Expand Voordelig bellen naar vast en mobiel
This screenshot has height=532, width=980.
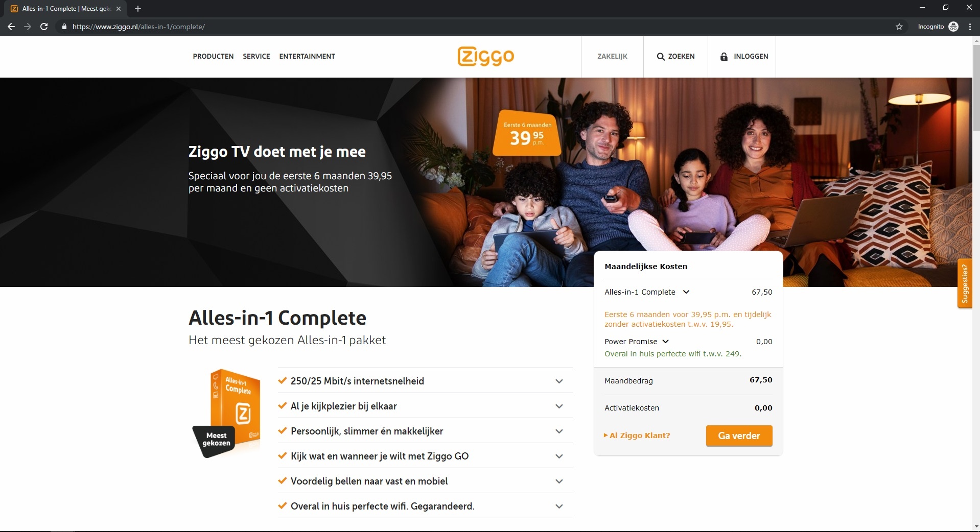pos(425,481)
